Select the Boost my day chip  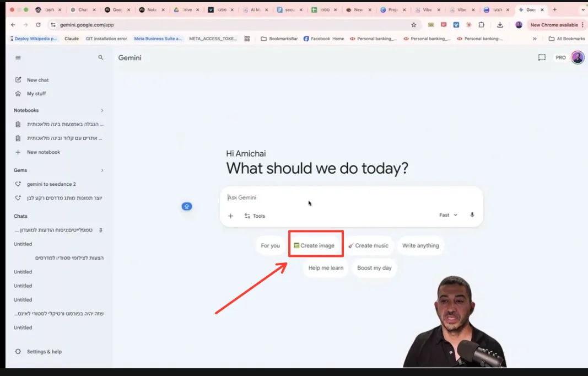point(374,268)
